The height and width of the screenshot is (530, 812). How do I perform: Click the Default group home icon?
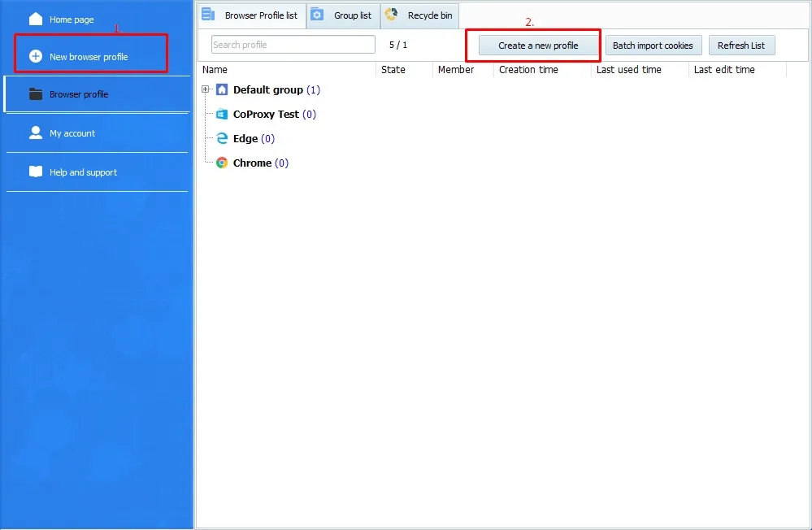222,90
